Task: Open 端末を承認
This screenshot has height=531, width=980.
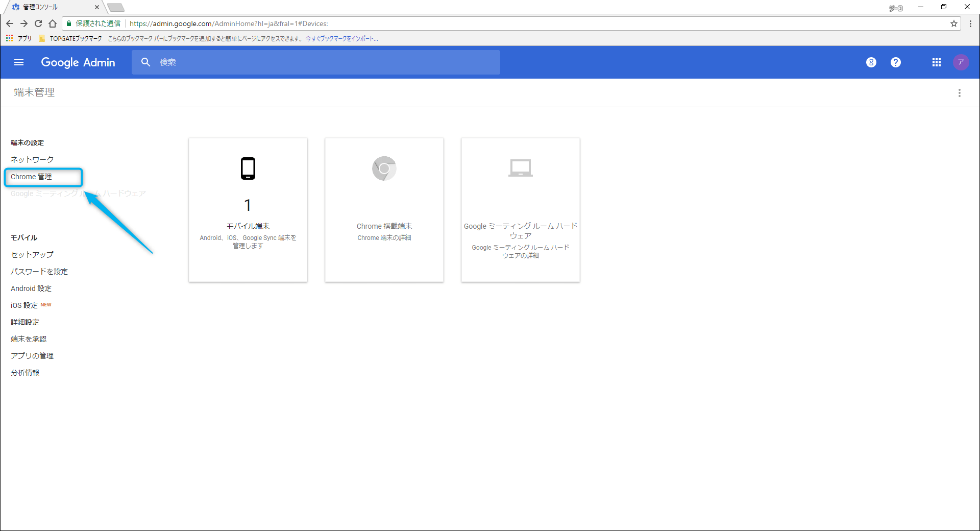Action: point(29,339)
